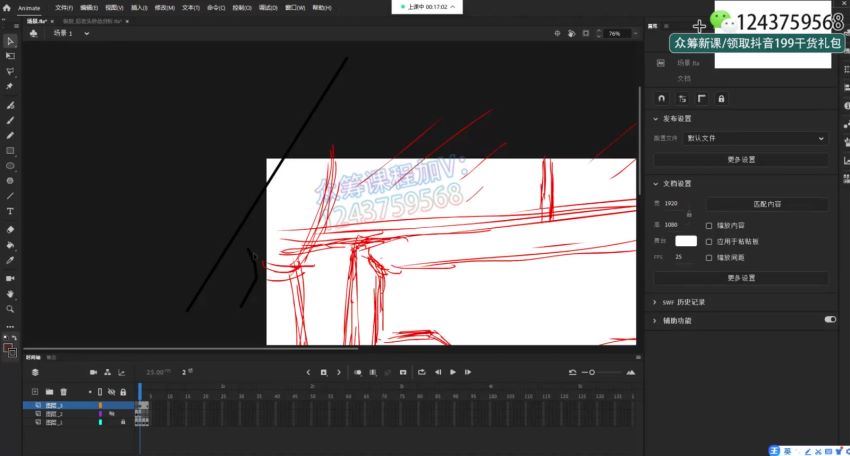Image resolution: width=850 pixels, height=456 pixels.
Task: Select the Zoom magnifier tool
Action: click(10, 309)
